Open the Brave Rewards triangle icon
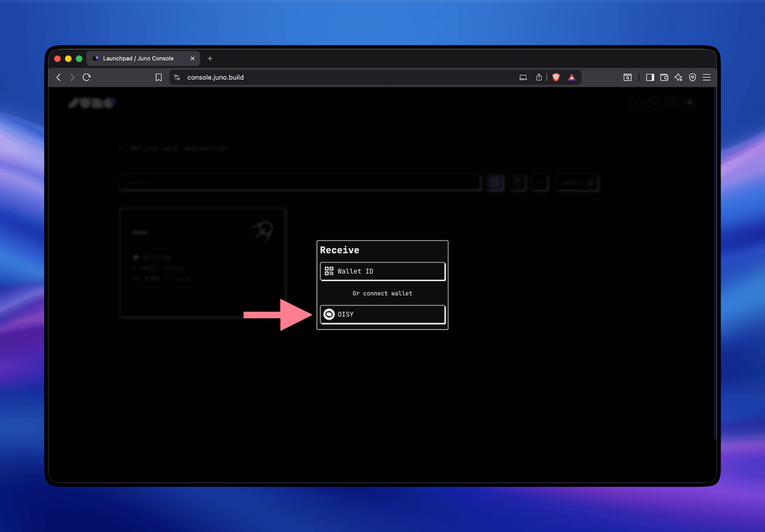This screenshot has height=532, width=765. [x=572, y=77]
